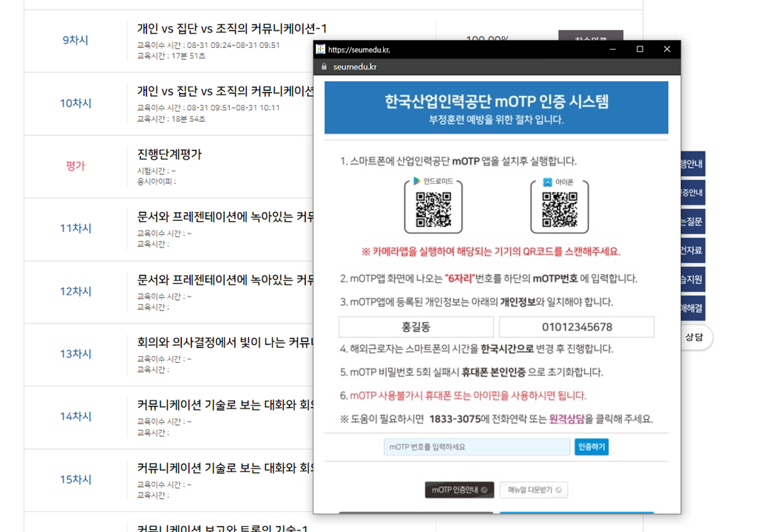783x532 pixels.
Task: Select the 11차시 lesson label
Action: (75, 228)
